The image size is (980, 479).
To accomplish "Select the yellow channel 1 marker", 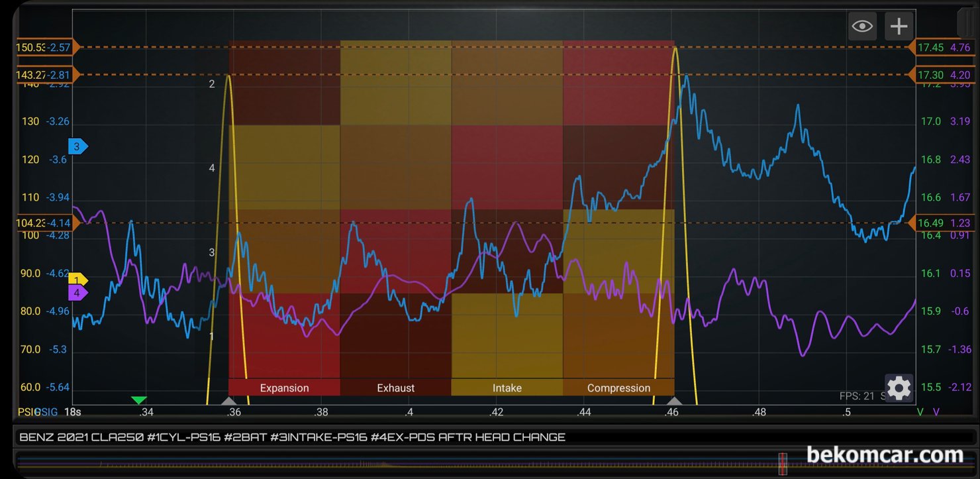I will (x=78, y=280).
